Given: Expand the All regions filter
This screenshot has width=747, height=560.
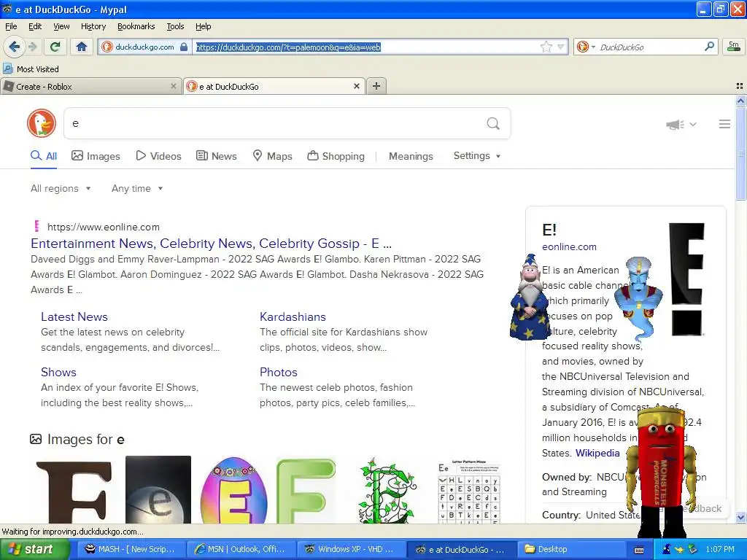Looking at the screenshot, I should pyautogui.click(x=61, y=189).
